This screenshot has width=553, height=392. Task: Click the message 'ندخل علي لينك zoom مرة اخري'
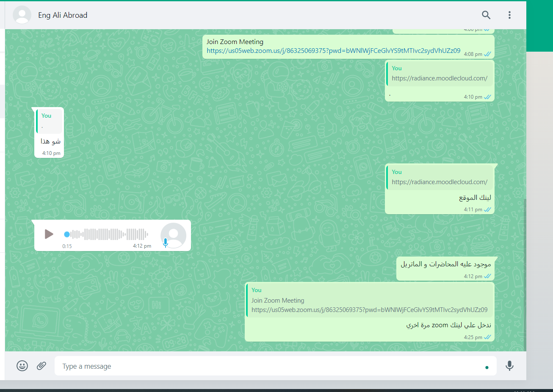[449, 325]
